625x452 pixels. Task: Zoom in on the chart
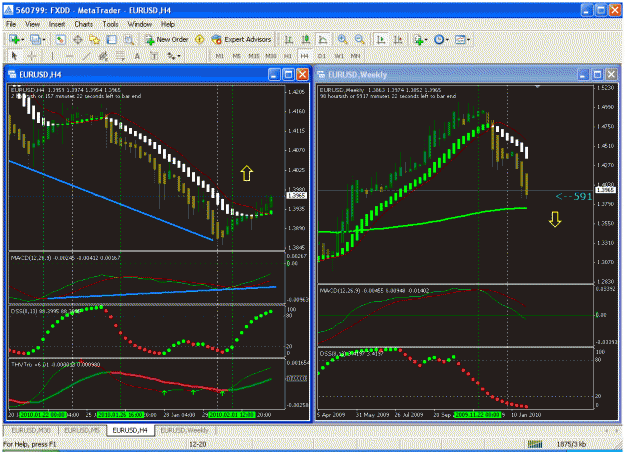pos(342,39)
